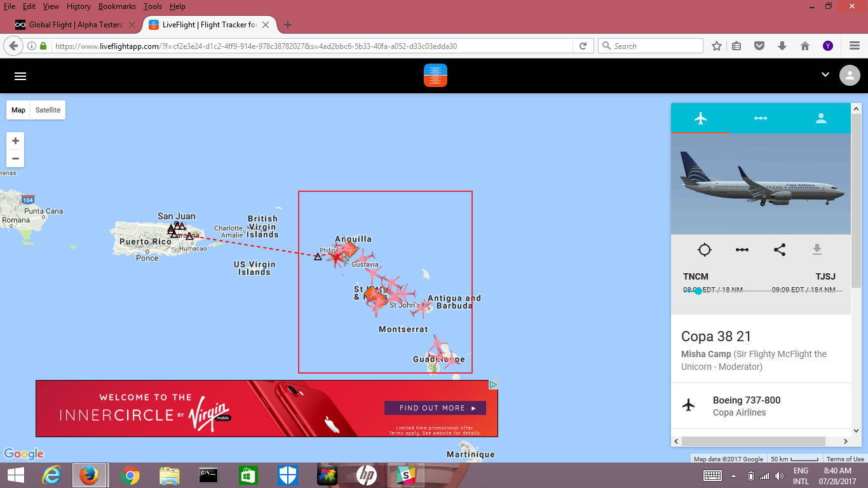Open a new browser tab

click(288, 25)
